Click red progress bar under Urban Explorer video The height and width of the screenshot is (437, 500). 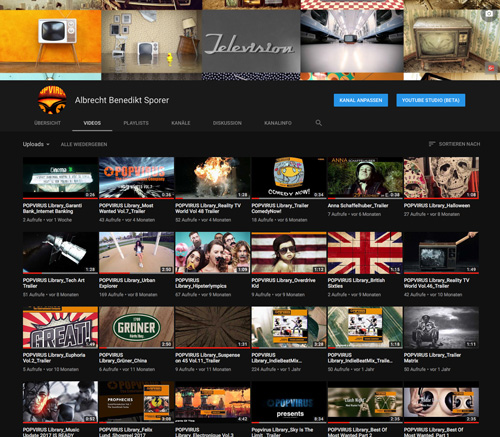(x=114, y=273)
